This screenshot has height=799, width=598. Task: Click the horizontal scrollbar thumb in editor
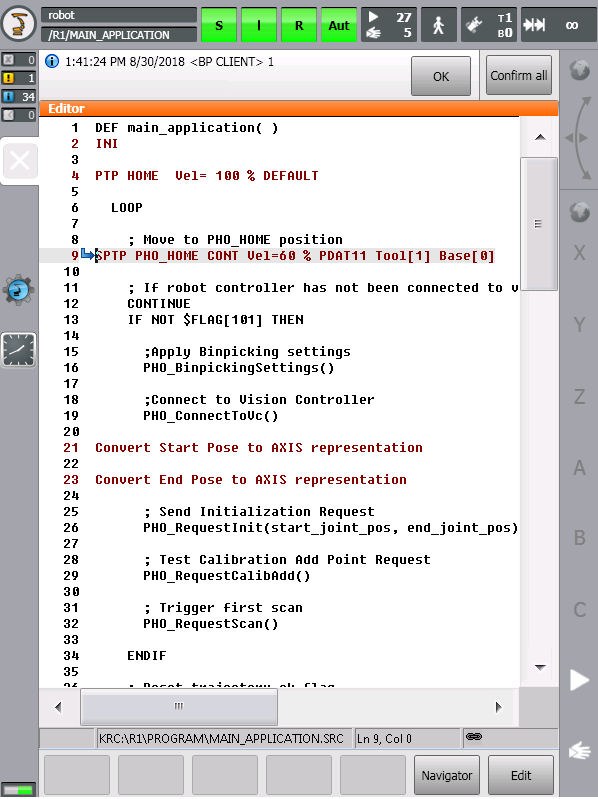coord(179,706)
